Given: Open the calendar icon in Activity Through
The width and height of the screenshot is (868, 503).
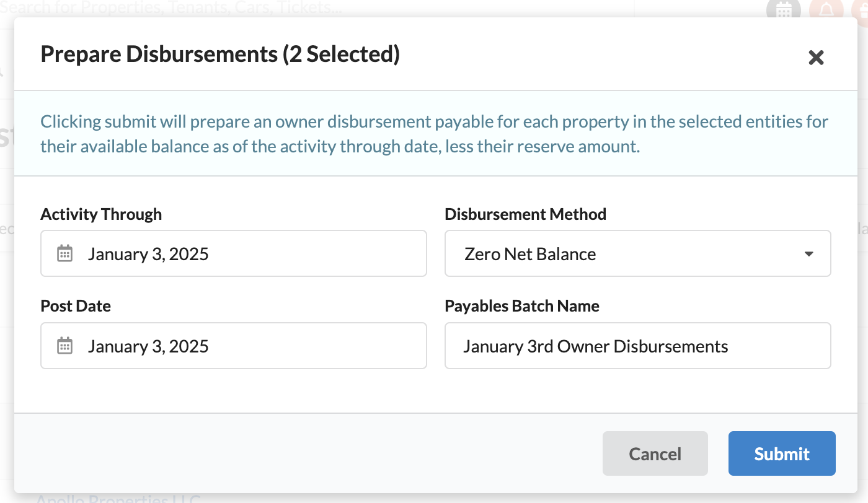Looking at the screenshot, I should pos(65,253).
